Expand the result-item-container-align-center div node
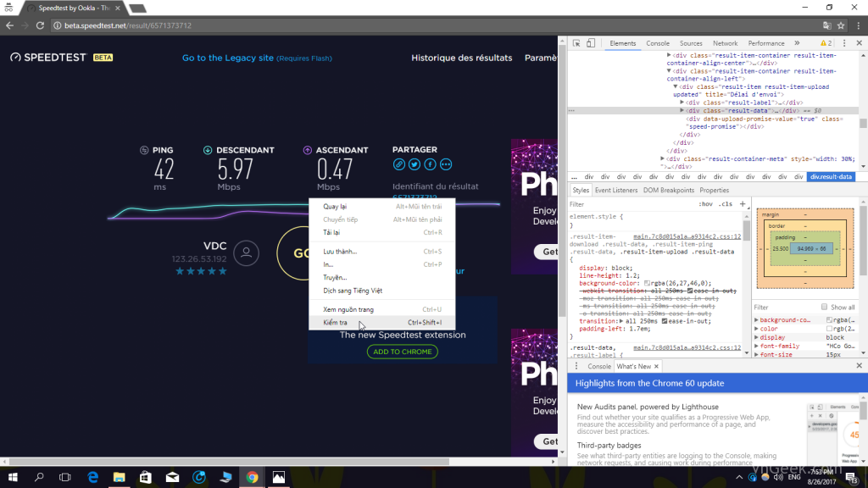The height and width of the screenshot is (488, 868). [x=669, y=55]
